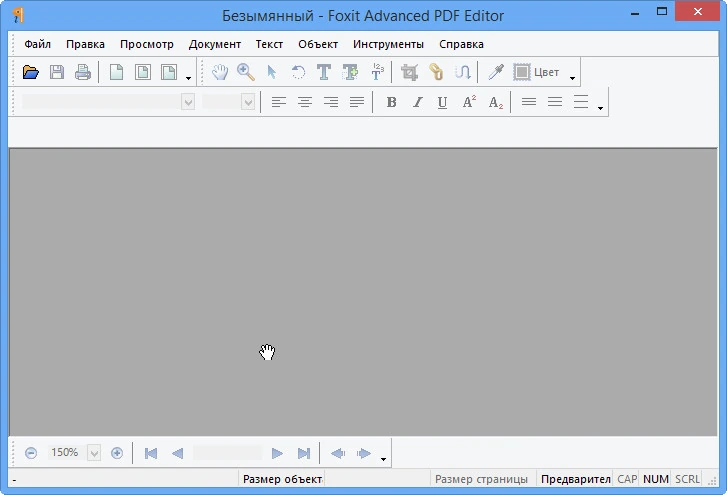Toggle Italic formatting
Image resolution: width=727 pixels, height=495 pixels.
pos(417,102)
